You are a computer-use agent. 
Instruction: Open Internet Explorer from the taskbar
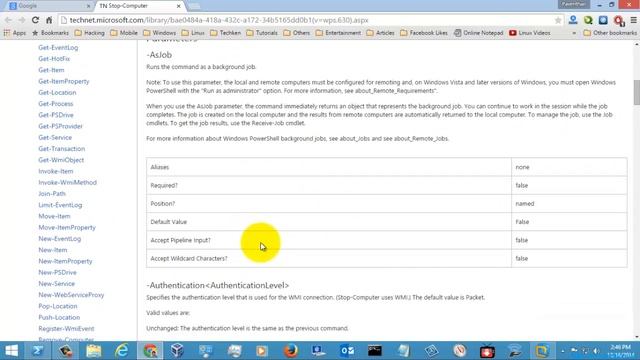(x=122, y=351)
